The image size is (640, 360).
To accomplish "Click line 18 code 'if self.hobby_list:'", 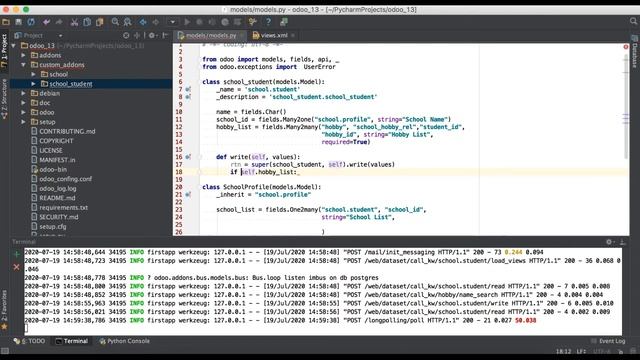I will 264,172.
